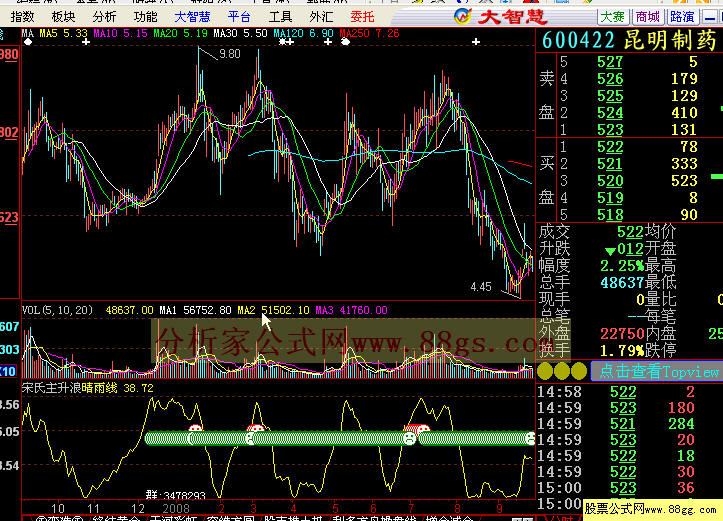Image resolution: width=723 pixels, height=521 pixels.
Task: Click the VOL(5,10,20) indicator title
Action: [x=58, y=310]
